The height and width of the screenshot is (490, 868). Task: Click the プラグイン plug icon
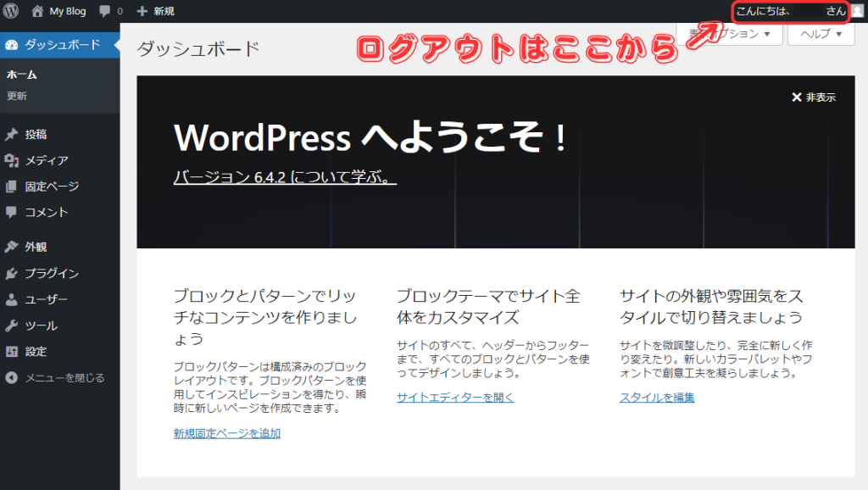pos(12,273)
